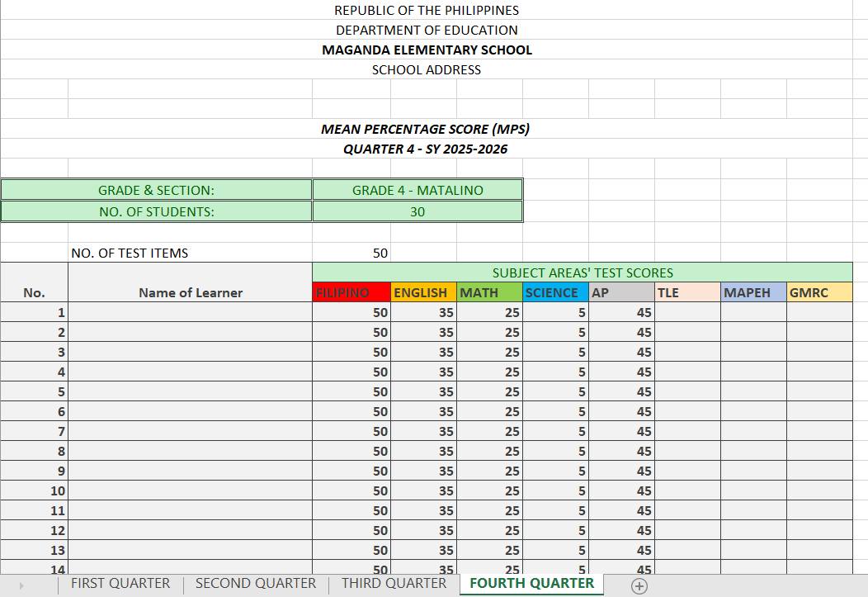
Task: Select row number 12 cell
Action: pos(35,531)
